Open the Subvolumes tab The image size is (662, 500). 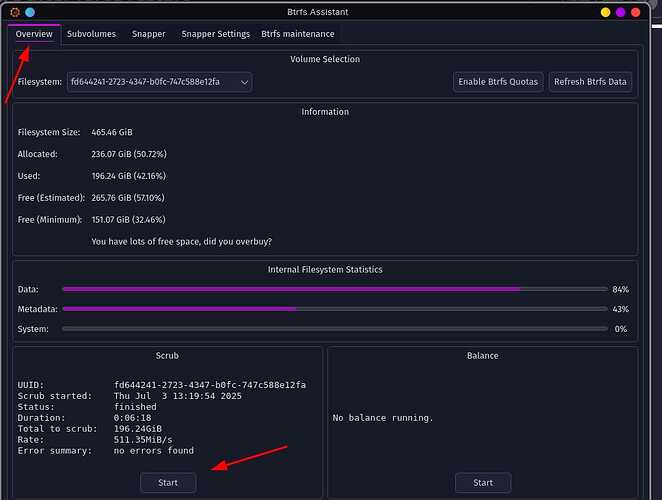91,34
